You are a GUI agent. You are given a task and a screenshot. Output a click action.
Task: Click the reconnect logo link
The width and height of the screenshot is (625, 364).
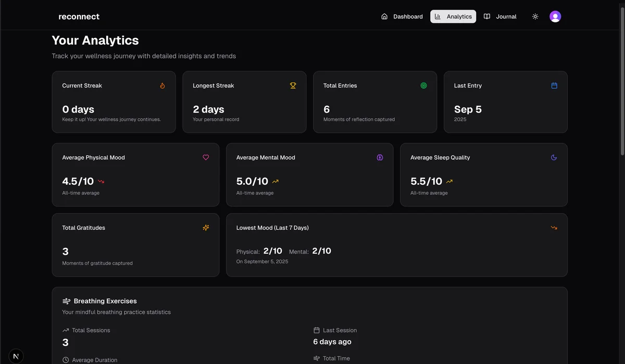pyautogui.click(x=79, y=17)
